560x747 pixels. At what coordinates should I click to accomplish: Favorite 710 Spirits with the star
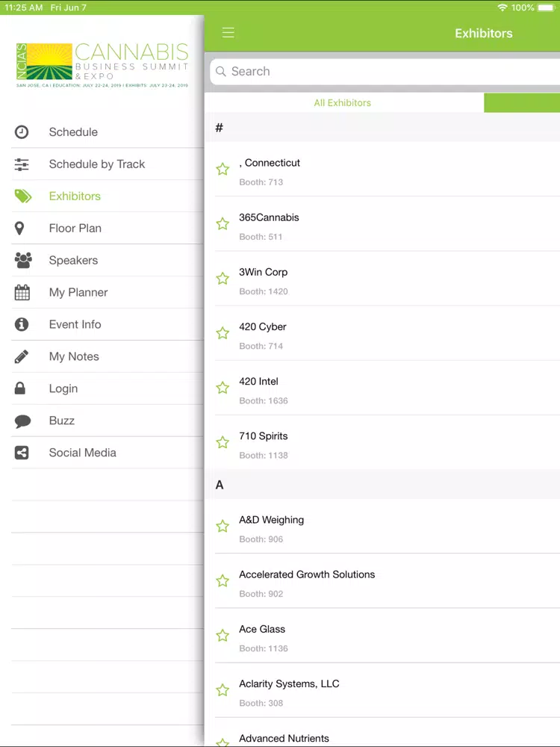click(223, 442)
